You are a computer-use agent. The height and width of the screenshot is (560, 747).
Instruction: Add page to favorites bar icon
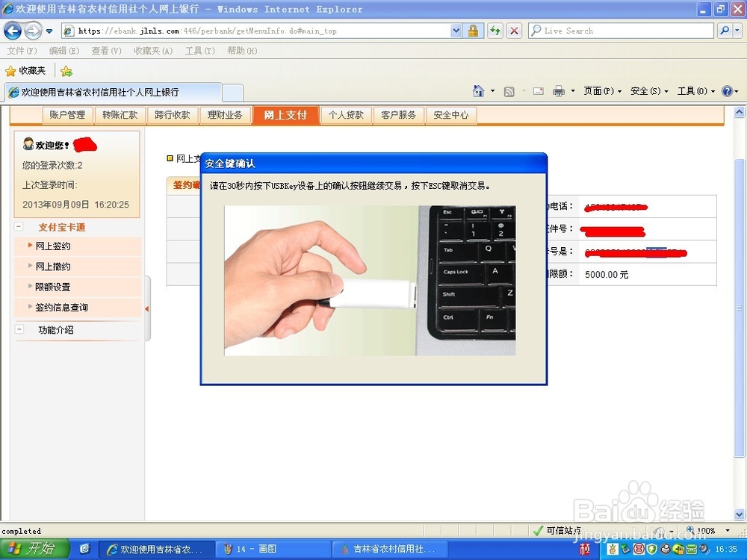tap(66, 72)
